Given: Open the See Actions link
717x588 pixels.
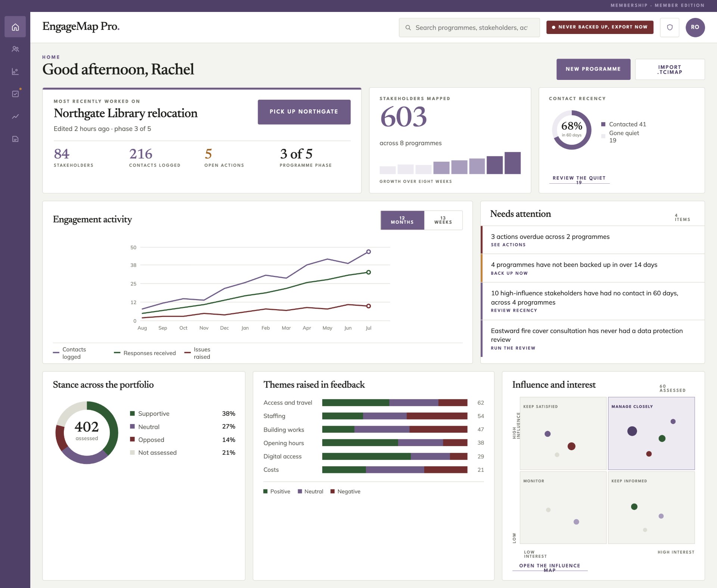Looking at the screenshot, I should tap(508, 245).
